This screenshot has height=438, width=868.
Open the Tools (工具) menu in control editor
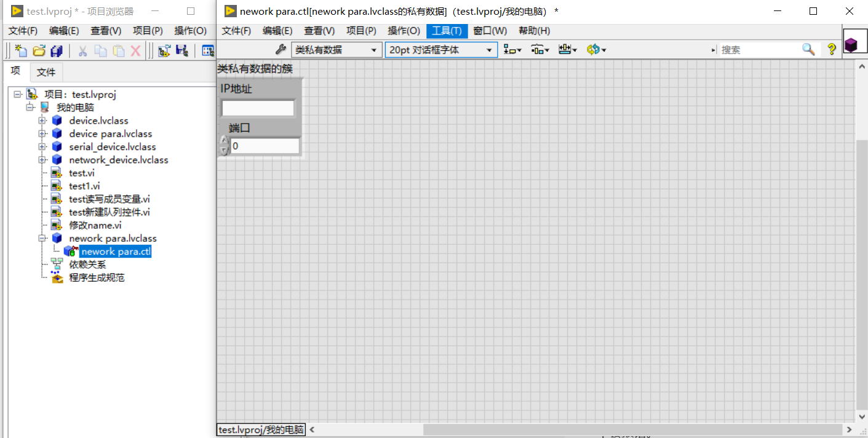pyautogui.click(x=447, y=31)
